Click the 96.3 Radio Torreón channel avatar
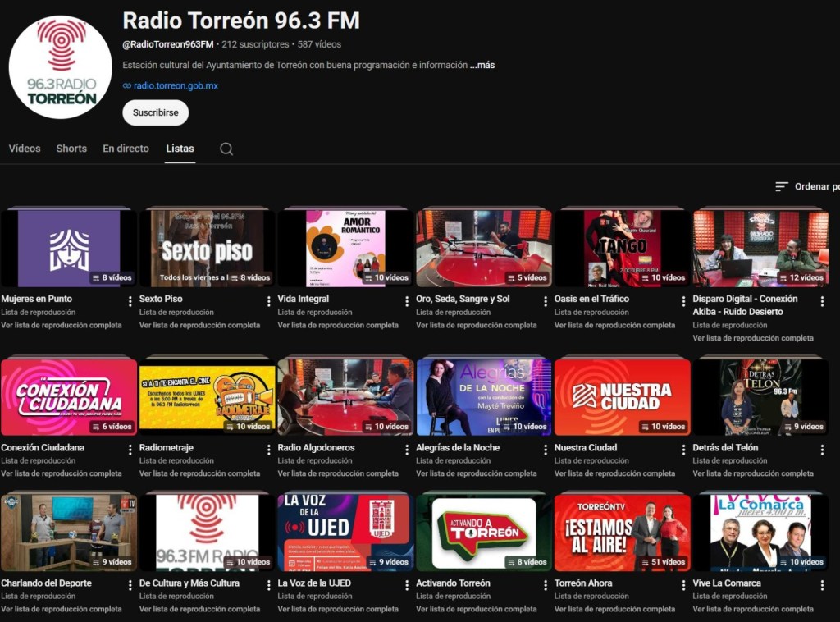Screen dimensions: 840x622 coord(61,67)
